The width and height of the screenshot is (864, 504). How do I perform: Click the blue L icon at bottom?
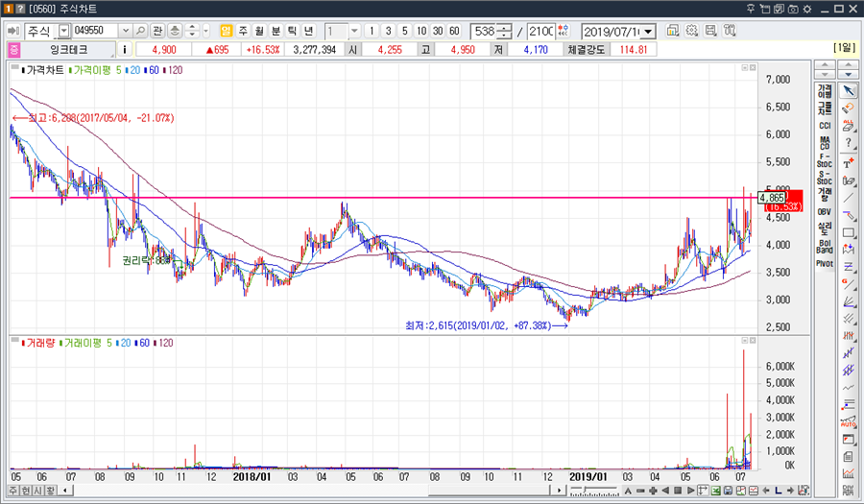(x=778, y=491)
